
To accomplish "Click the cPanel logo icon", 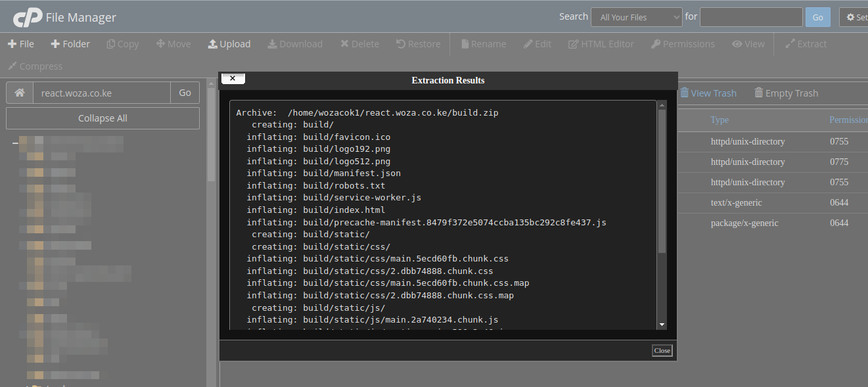I will coord(28,18).
